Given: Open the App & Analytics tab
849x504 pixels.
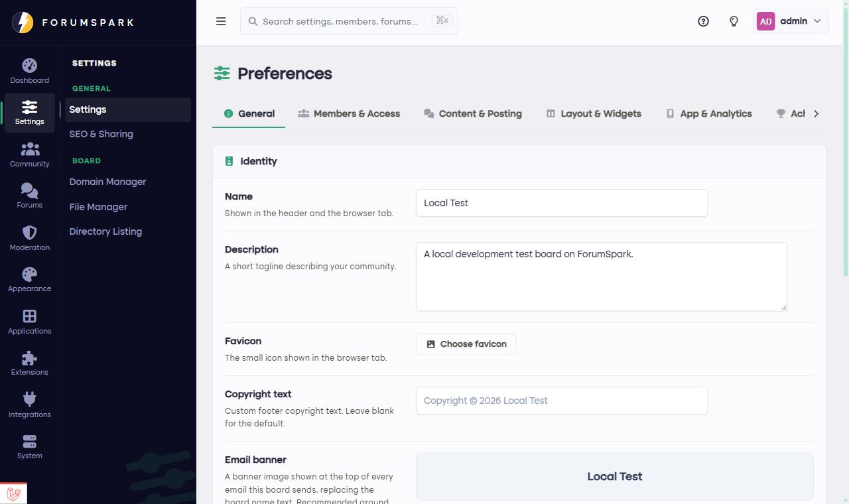Looking at the screenshot, I should (x=709, y=113).
